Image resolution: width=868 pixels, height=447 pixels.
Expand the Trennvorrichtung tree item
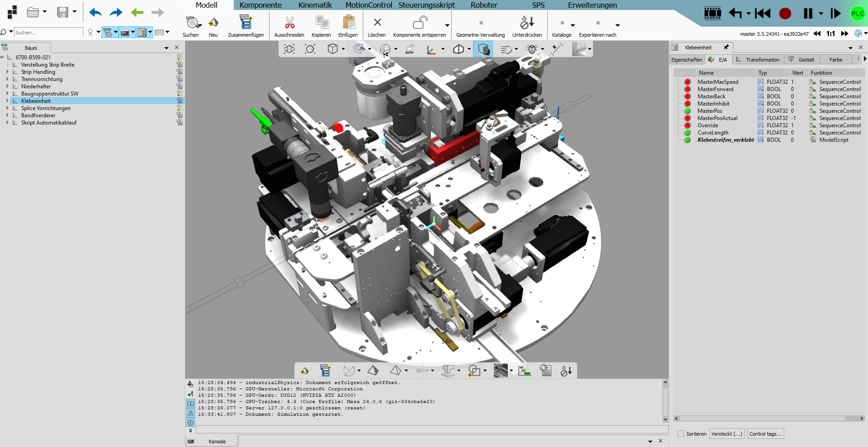(7, 79)
